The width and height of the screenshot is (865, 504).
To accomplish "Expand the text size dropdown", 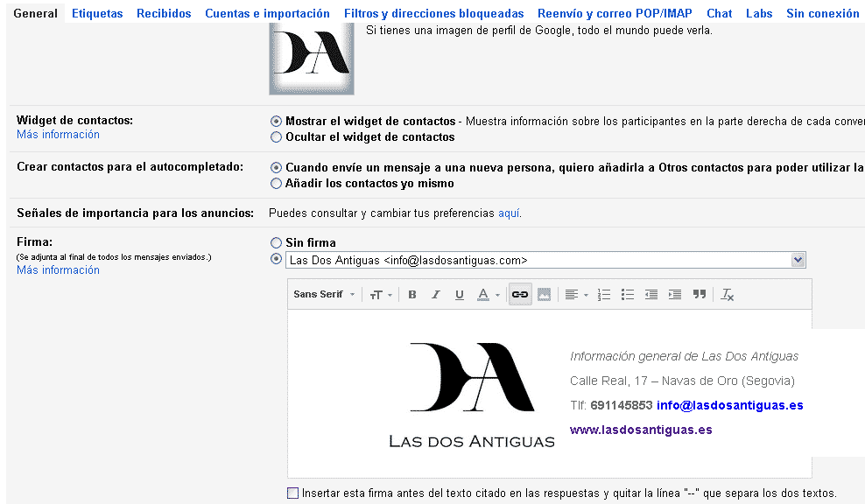I will (x=380, y=295).
